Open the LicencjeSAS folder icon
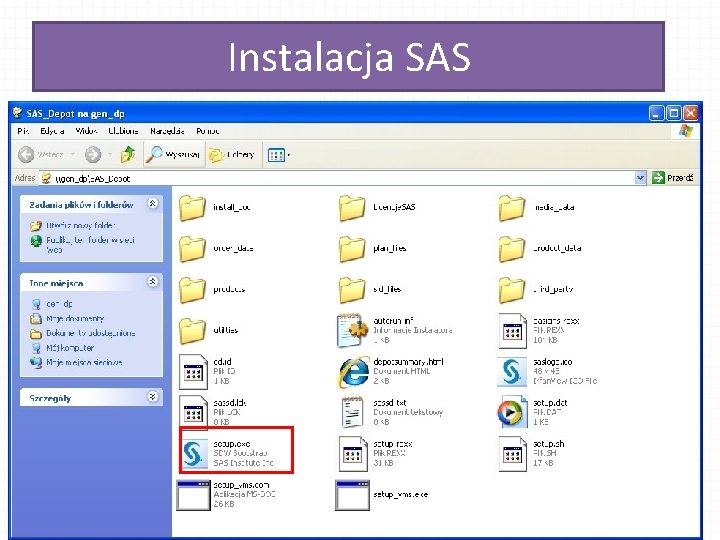Screen dimensions: 720x540 [x=352, y=208]
